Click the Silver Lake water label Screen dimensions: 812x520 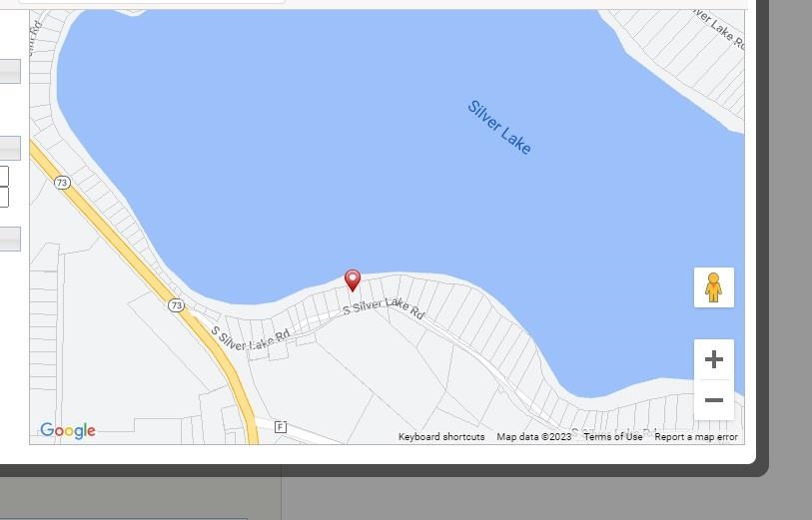(x=499, y=128)
